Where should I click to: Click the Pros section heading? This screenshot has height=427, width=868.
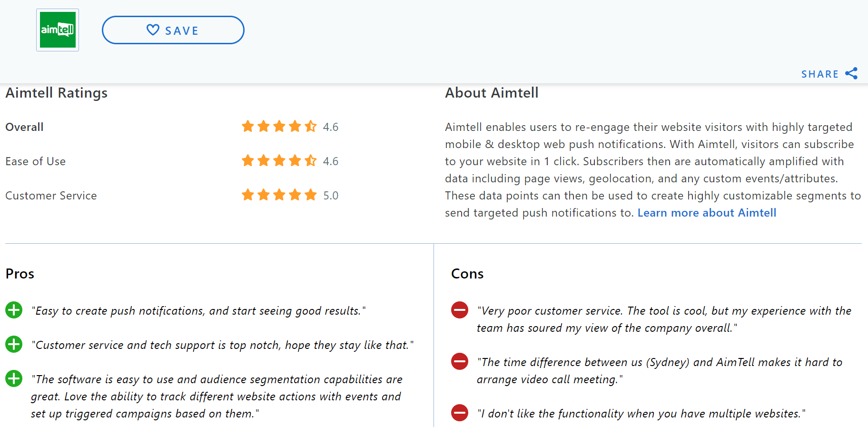(x=20, y=274)
